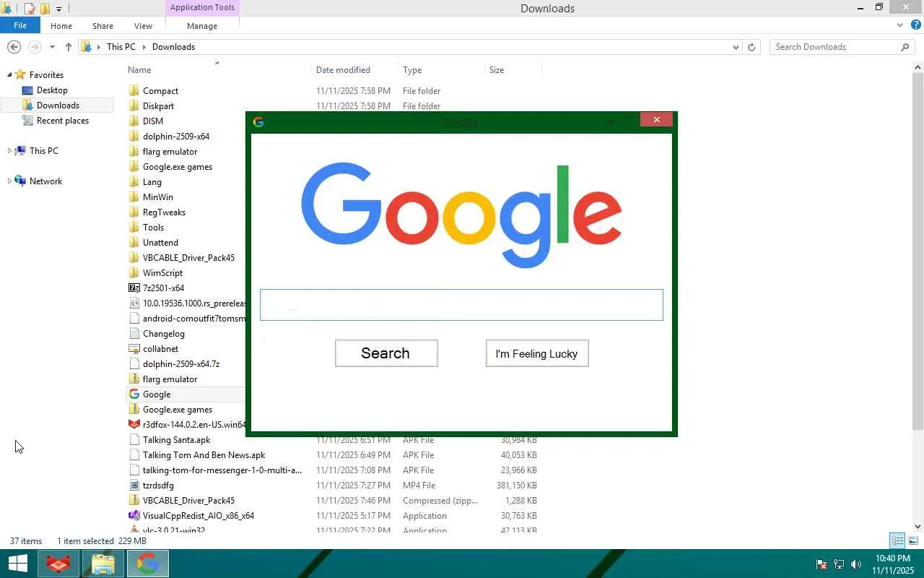This screenshot has width=924, height=578.
Task: Open the Windows Start button
Action: coord(17,564)
